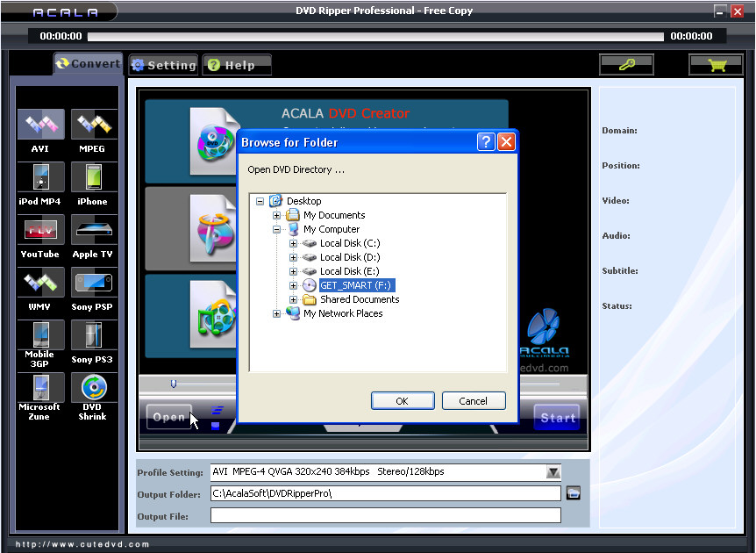Expand the Local Disk (E:) node
The height and width of the screenshot is (553, 756).
click(x=293, y=271)
